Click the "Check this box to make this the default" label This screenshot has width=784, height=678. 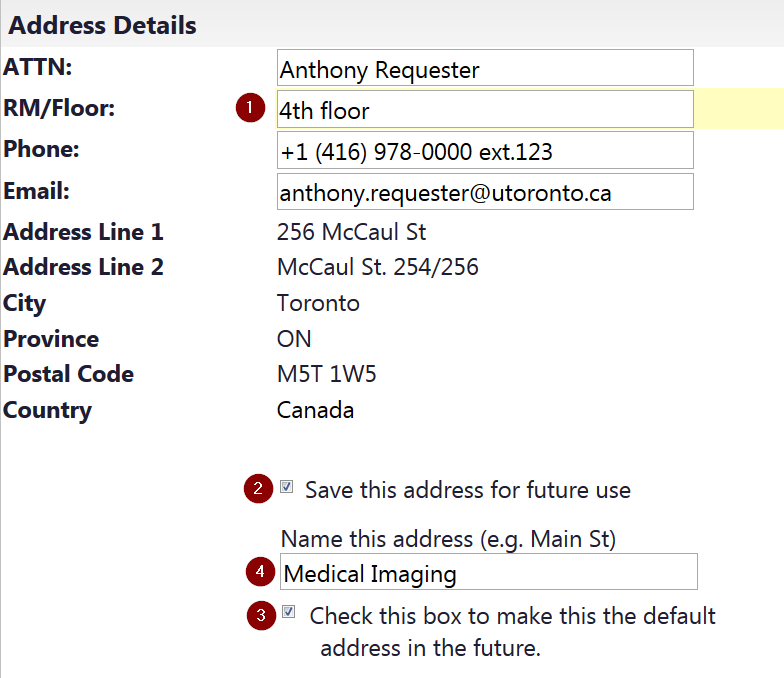(512, 616)
